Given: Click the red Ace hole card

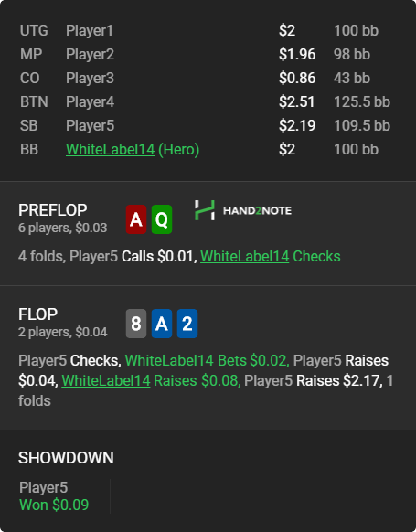Looking at the screenshot, I should (x=136, y=219).
